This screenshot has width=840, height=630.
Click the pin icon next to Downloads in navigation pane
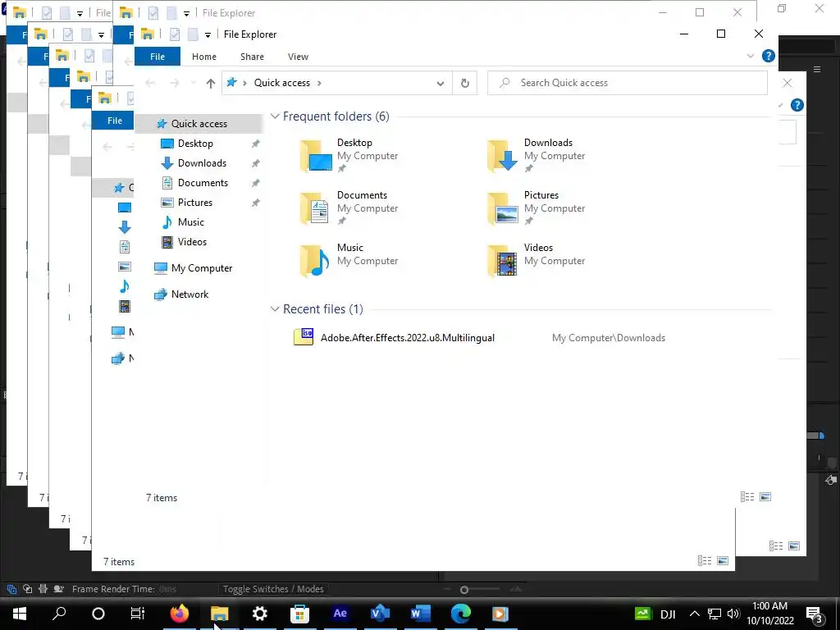256,163
